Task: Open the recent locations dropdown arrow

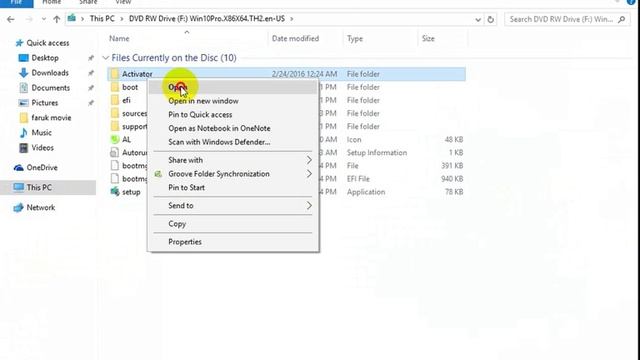Action: [44, 19]
